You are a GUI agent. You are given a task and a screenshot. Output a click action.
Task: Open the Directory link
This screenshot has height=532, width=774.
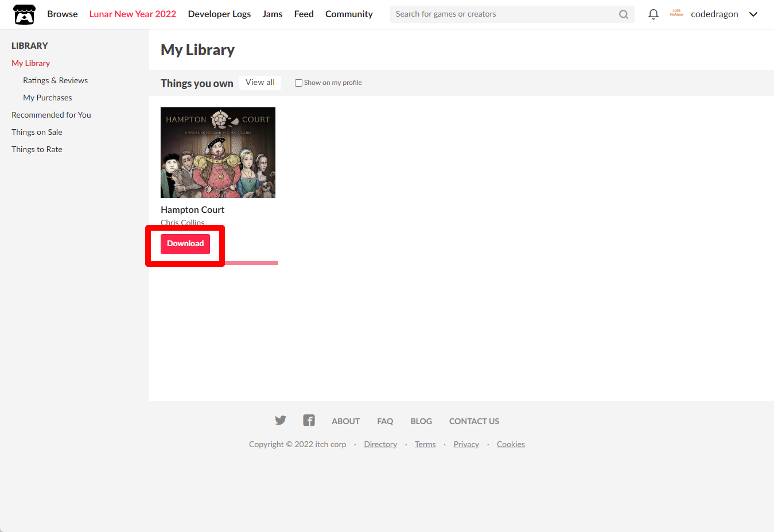tap(380, 444)
